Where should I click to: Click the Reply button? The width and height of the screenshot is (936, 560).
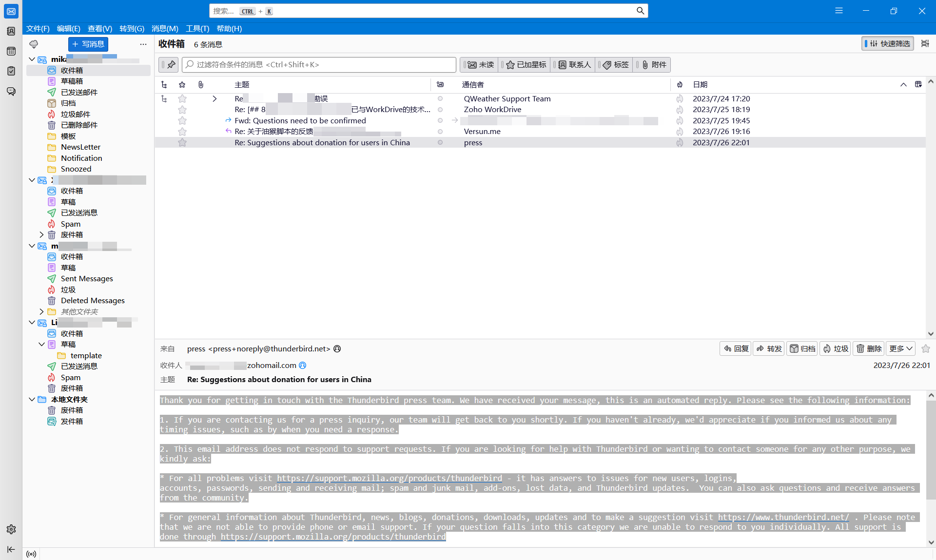coord(736,348)
